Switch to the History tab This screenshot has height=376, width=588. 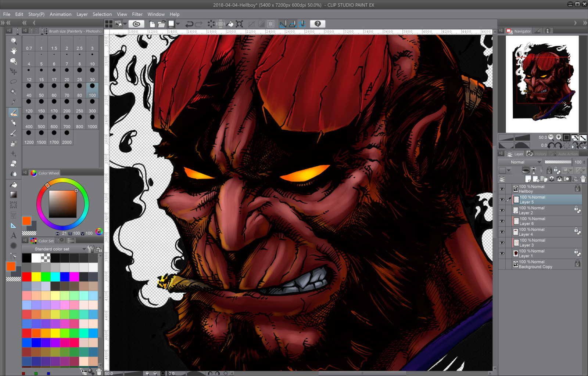pos(537,154)
